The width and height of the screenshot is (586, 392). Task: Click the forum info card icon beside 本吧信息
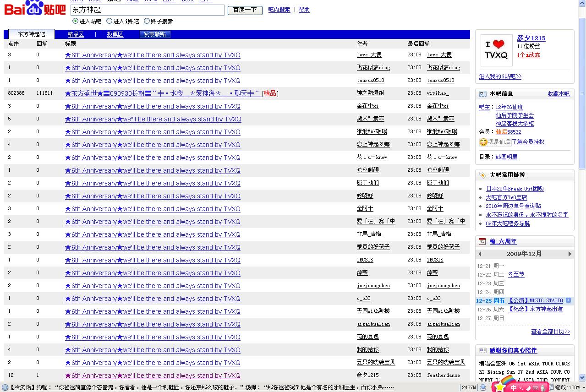pos(482,94)
